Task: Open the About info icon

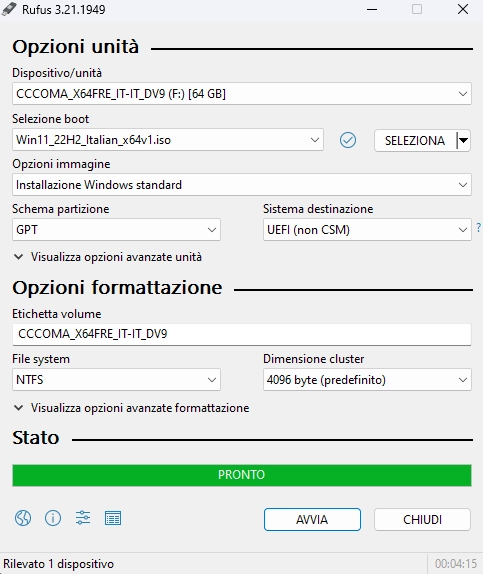Action: click(53, 518)
